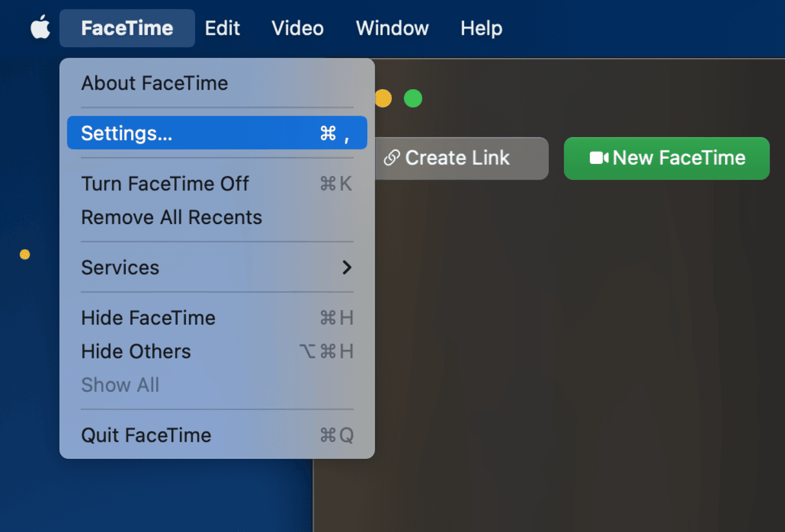Viewport: 785px width, 532px height.
Task: Click the green full-screen window button
Action: pos(413,99)
